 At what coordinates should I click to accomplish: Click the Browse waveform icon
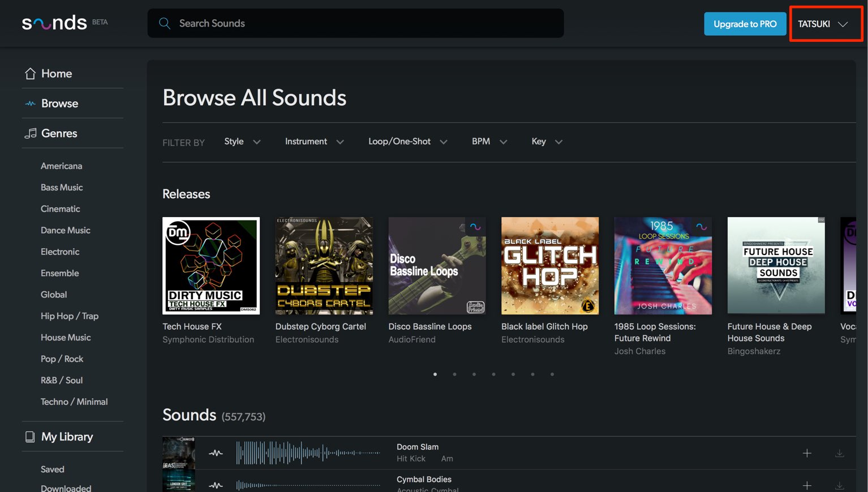[30, 103]
